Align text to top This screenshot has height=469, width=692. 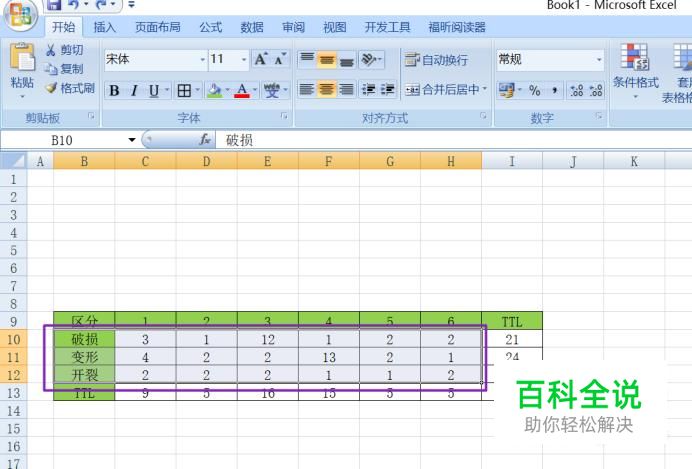pos(307,59)
